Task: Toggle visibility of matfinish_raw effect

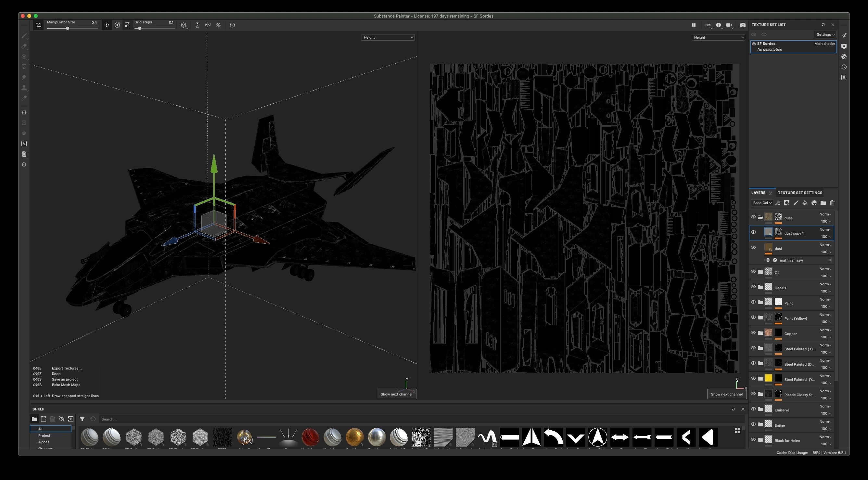Action: point(768,260)
